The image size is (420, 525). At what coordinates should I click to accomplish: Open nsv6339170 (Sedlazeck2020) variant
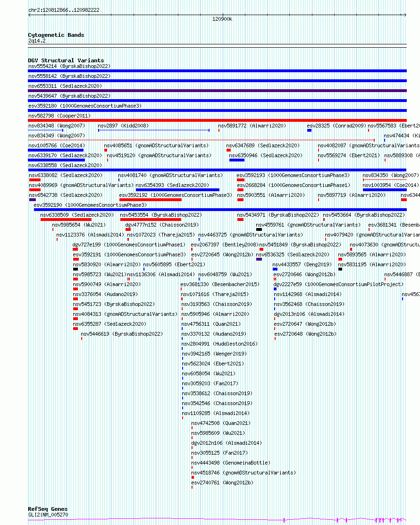click(x=65, y=155)
